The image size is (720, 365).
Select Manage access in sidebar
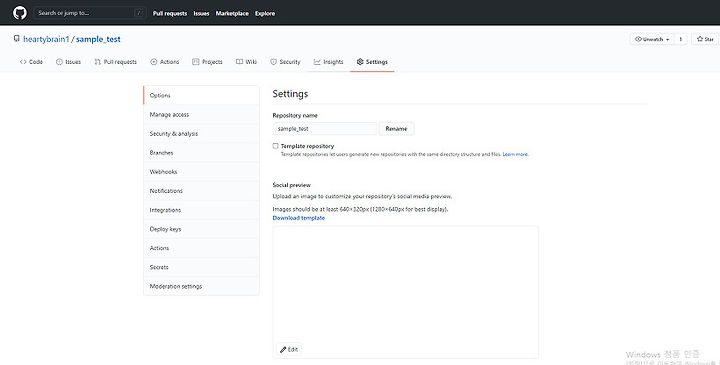tap(201, 115)
